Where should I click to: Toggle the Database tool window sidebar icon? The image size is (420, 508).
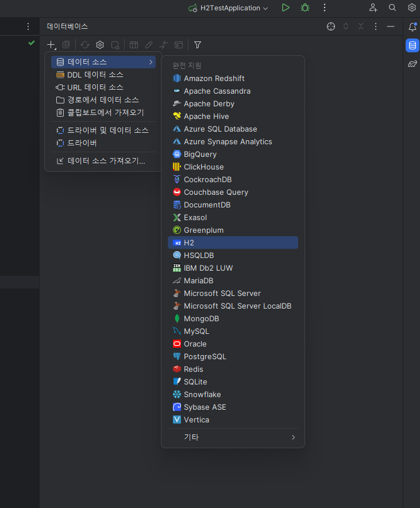[412, 45]
